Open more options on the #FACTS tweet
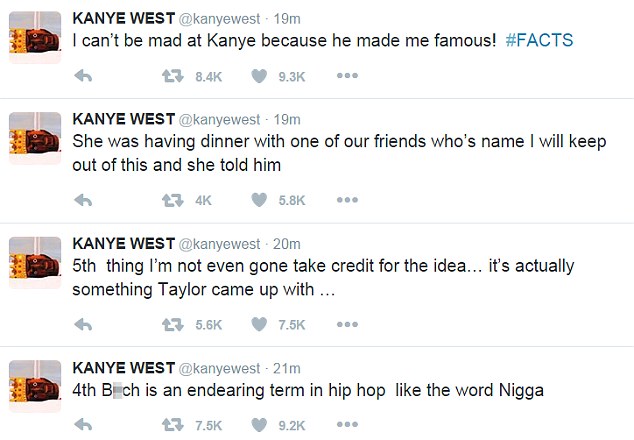Image resolution: width=634 pixels, height=440 pixels. pyautogui.click(x=347, y=75)
